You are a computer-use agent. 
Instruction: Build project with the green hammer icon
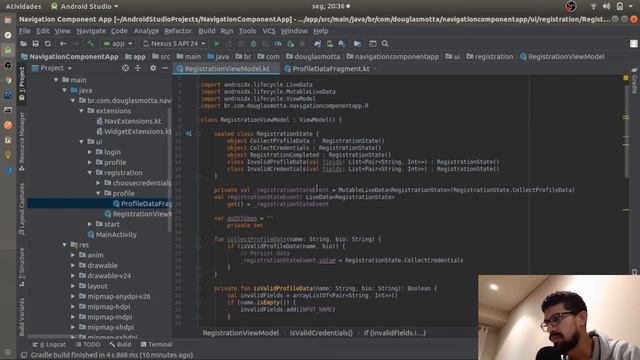tap(91, 44)
